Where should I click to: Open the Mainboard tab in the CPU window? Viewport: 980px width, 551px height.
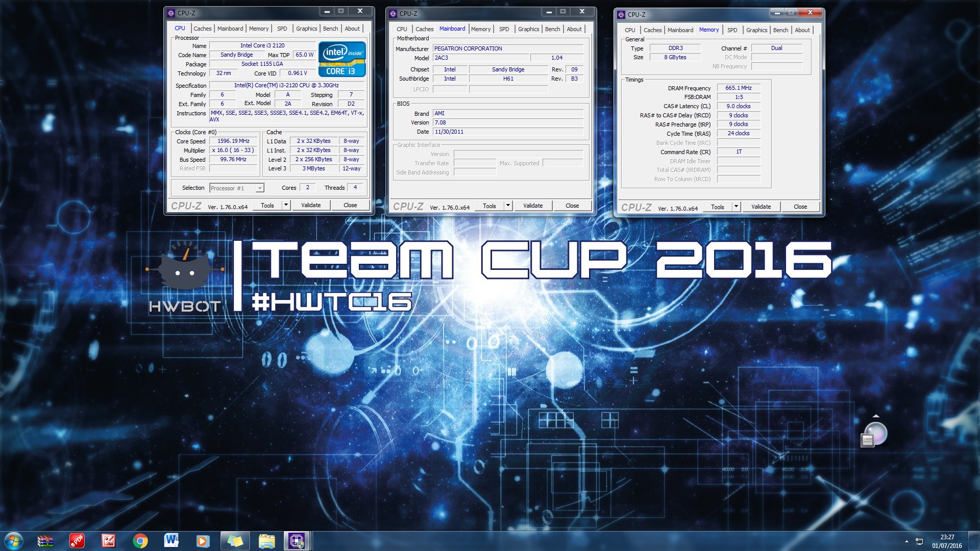(230, 29)
